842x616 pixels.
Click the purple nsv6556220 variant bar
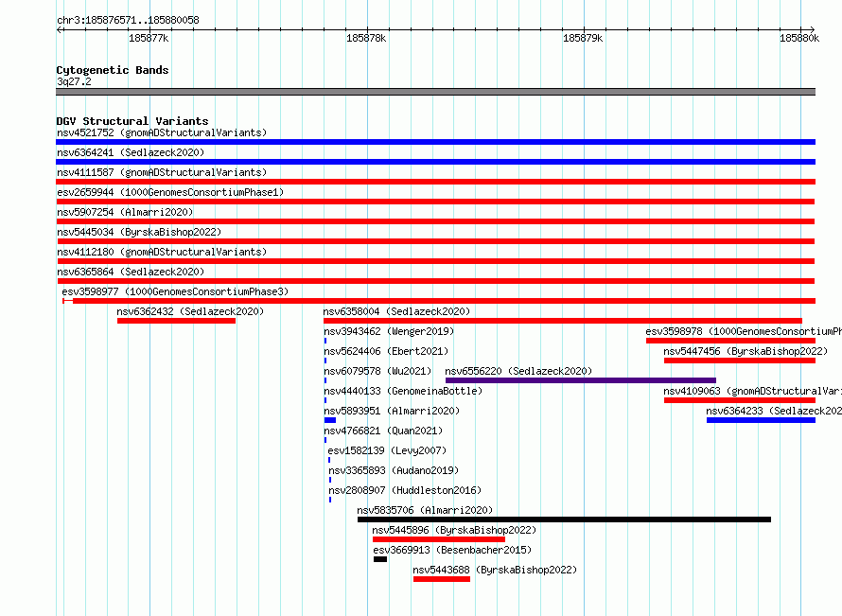coord(581,380)
